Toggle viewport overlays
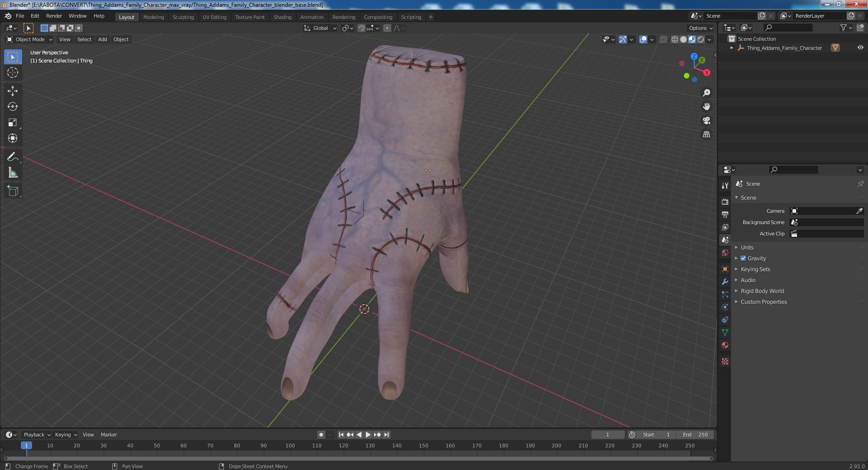 point(643,39)
